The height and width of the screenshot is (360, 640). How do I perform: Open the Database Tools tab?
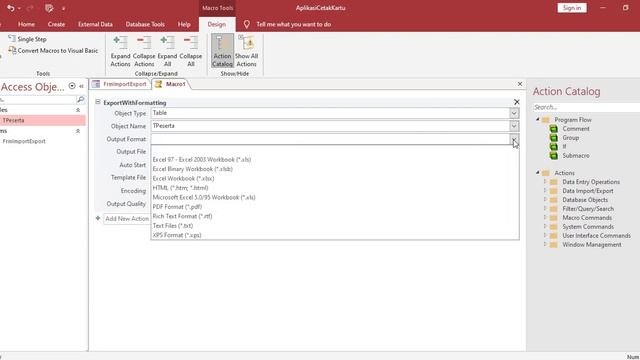(145, 24)
